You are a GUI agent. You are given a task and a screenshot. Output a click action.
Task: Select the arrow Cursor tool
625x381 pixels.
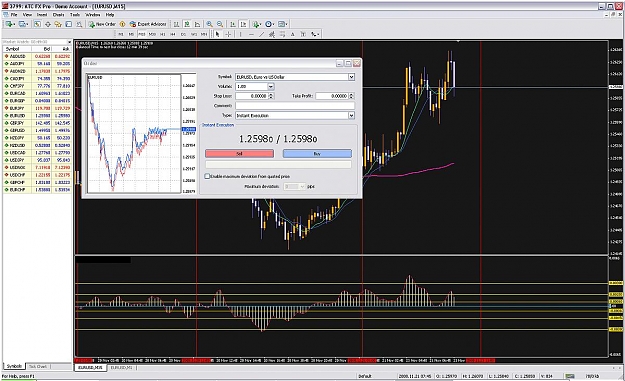point(218,34)
